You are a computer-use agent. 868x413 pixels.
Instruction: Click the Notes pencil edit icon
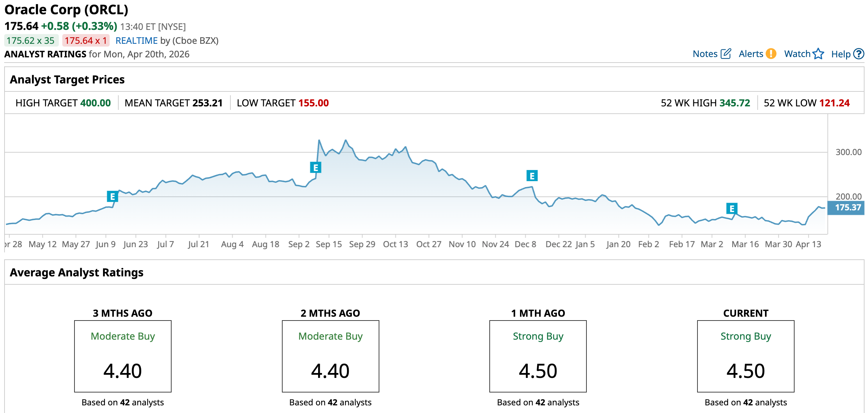point(726,54)
